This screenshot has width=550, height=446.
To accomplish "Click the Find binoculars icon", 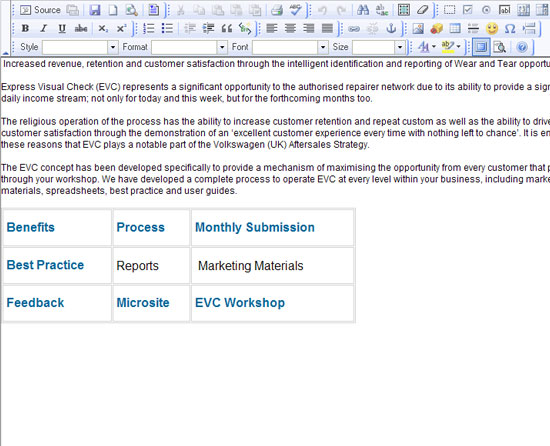I will [x=363, y=10].
